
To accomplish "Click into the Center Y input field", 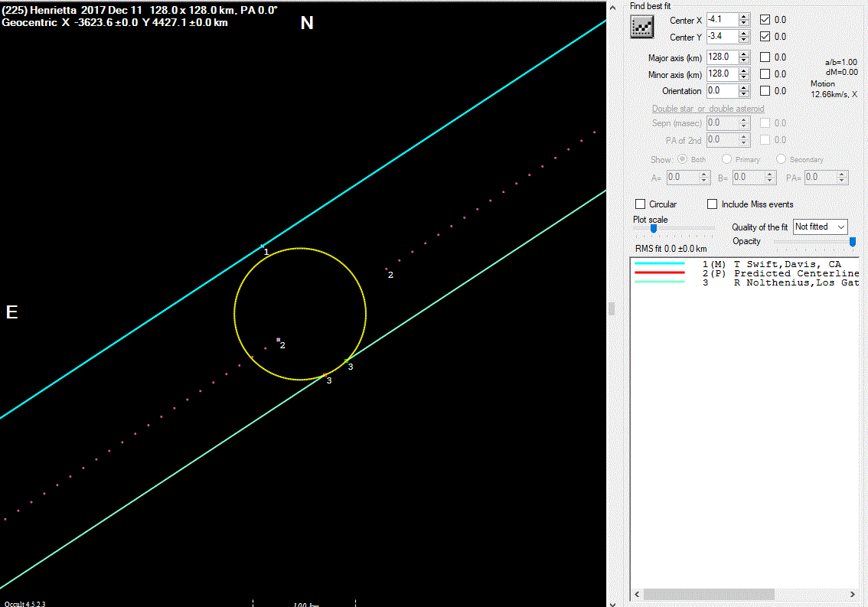I will click(723, 37).
